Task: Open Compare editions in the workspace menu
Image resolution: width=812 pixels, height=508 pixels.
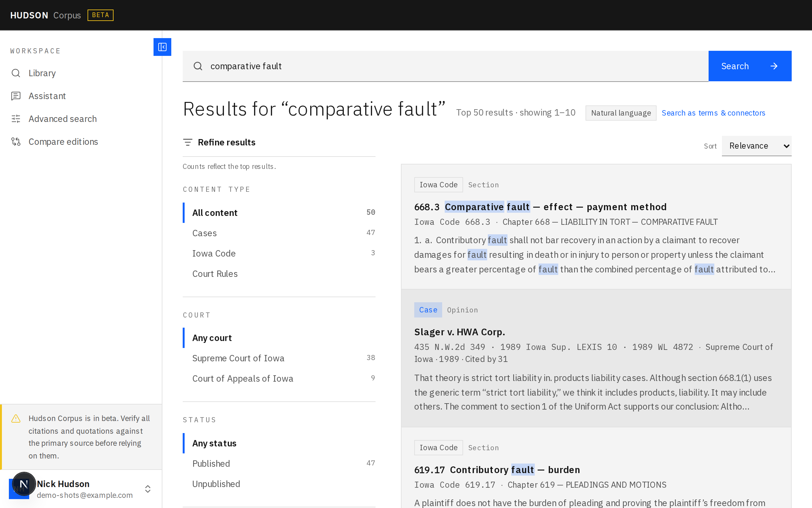Action: 81,142
